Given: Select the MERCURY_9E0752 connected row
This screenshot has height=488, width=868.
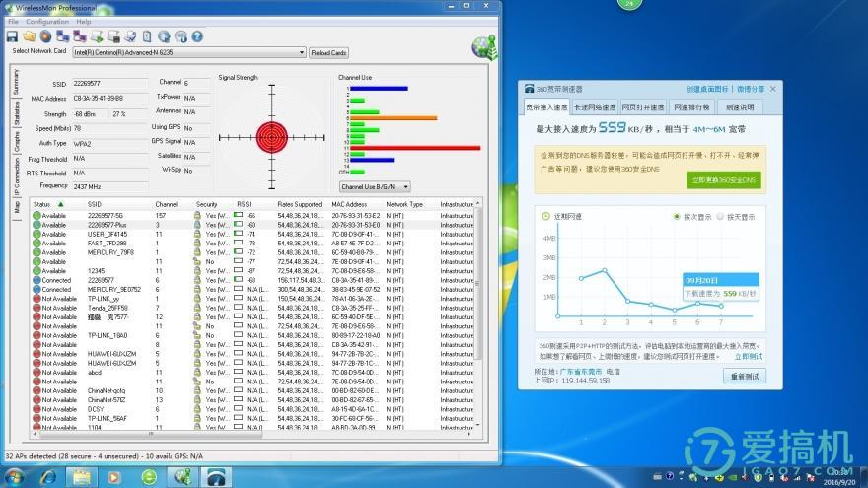Looking at the screenshot, I should pyautogui.click(x=254, y=290).
